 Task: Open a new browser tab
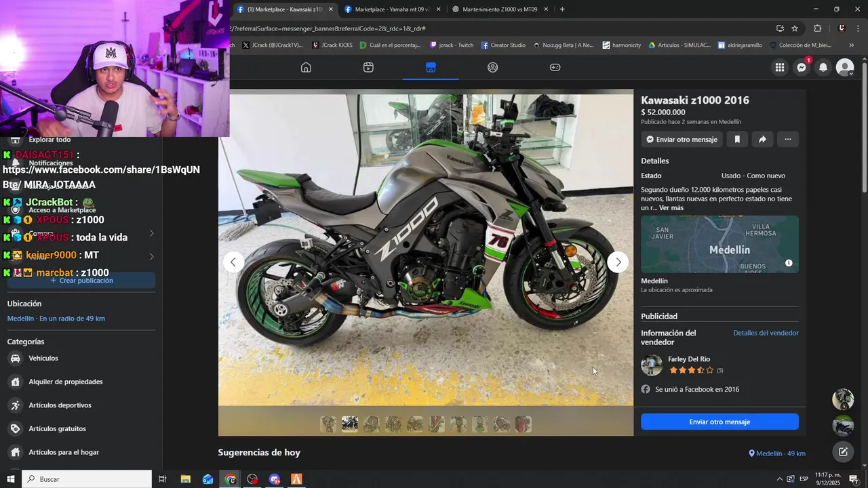click(562, 9)
